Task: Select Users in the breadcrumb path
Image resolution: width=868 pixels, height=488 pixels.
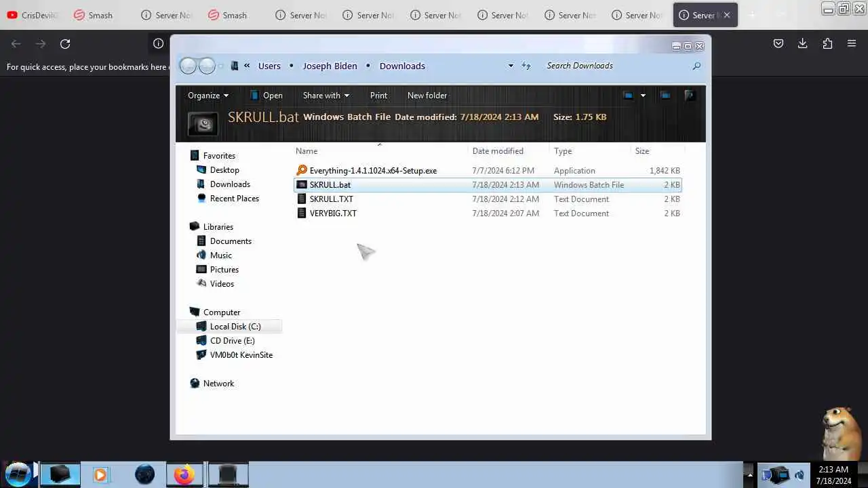Action: (x=269, y=66)
